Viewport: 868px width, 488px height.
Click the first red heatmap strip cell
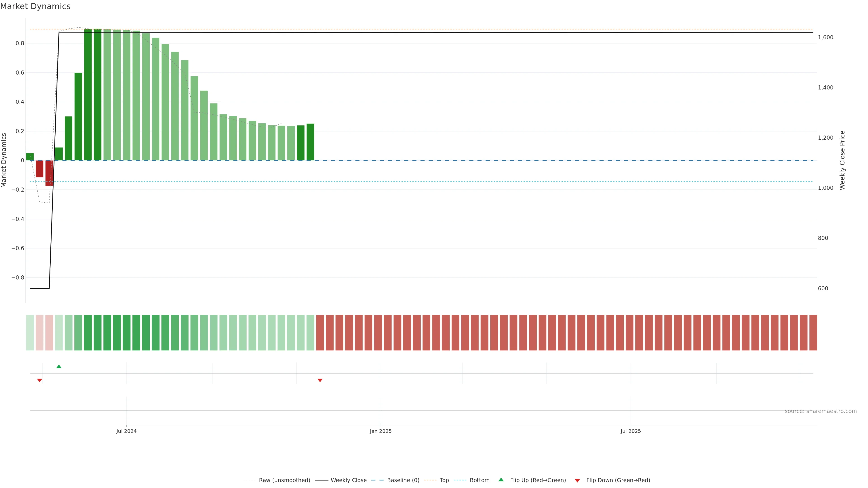tap(320, 333)
